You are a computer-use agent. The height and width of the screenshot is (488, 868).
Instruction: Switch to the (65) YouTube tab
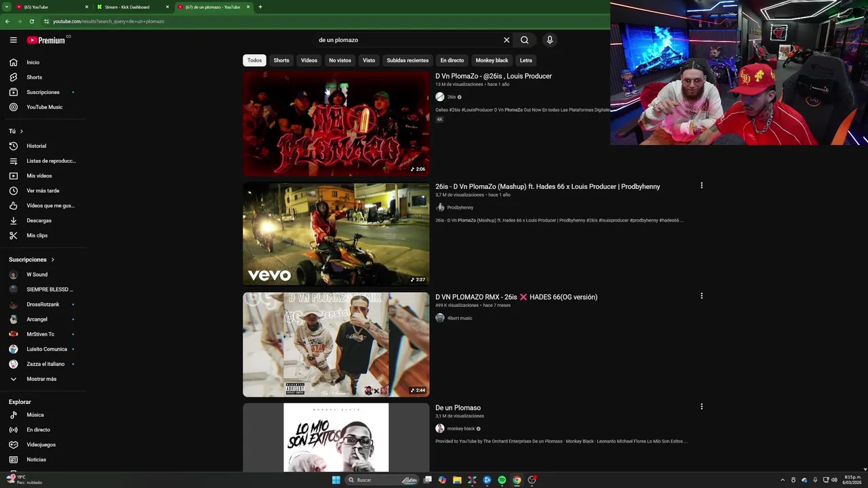click(51, 7)
